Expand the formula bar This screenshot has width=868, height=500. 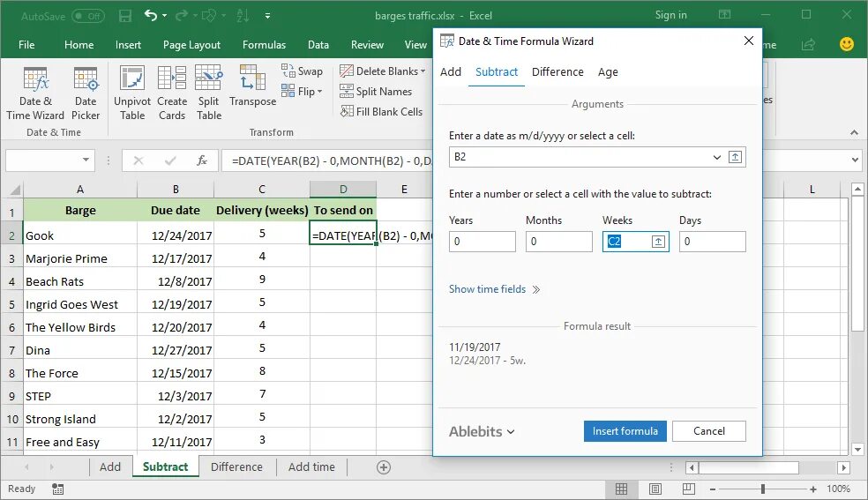click(856, 160)
